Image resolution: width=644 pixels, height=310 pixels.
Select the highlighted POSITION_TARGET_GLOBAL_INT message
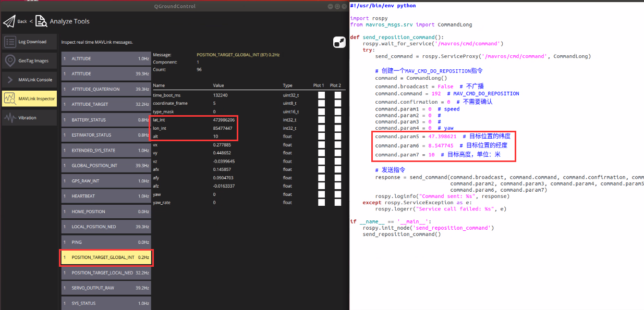(106, 257)
